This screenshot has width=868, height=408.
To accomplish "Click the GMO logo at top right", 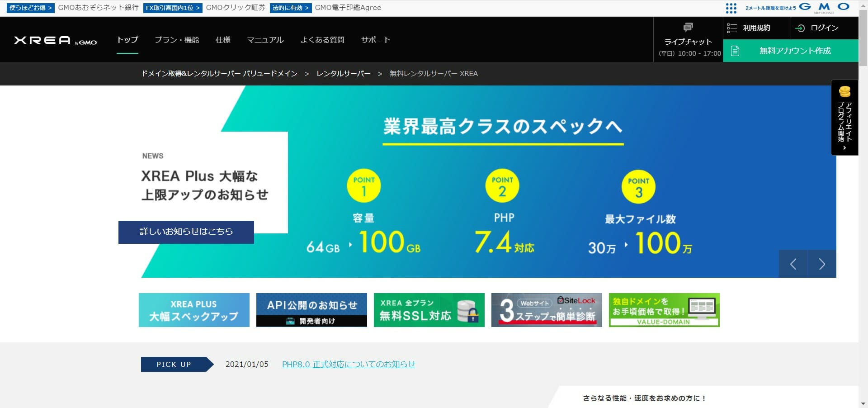I will click(824, 7).
